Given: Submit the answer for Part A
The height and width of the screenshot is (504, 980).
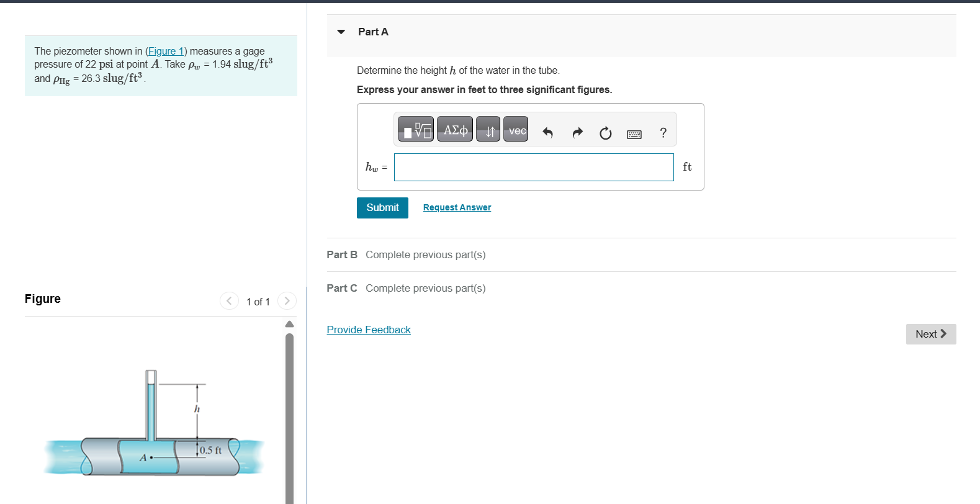Looking at the screenshot, I should pyautogui.click(x=382, y=208).
